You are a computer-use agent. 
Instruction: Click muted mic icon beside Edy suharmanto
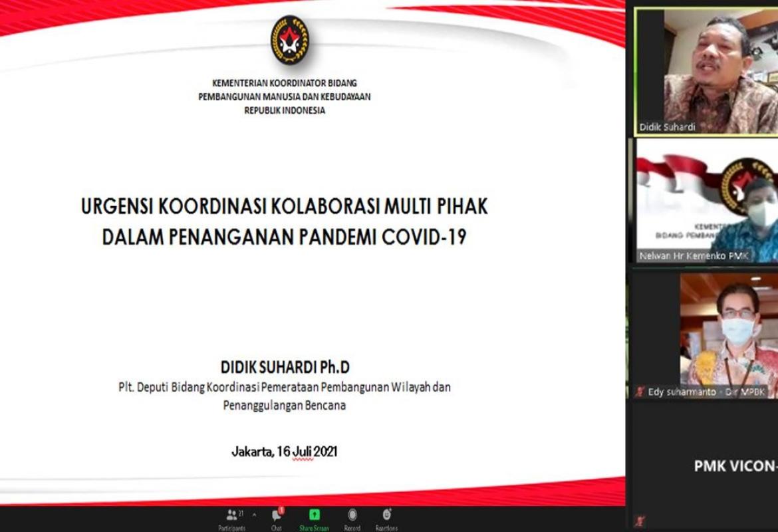(640, 392)
